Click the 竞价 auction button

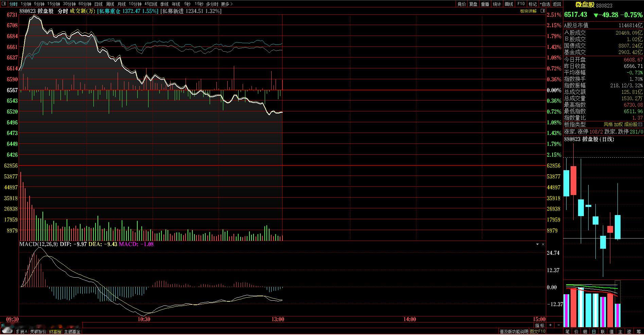[462, 4]
